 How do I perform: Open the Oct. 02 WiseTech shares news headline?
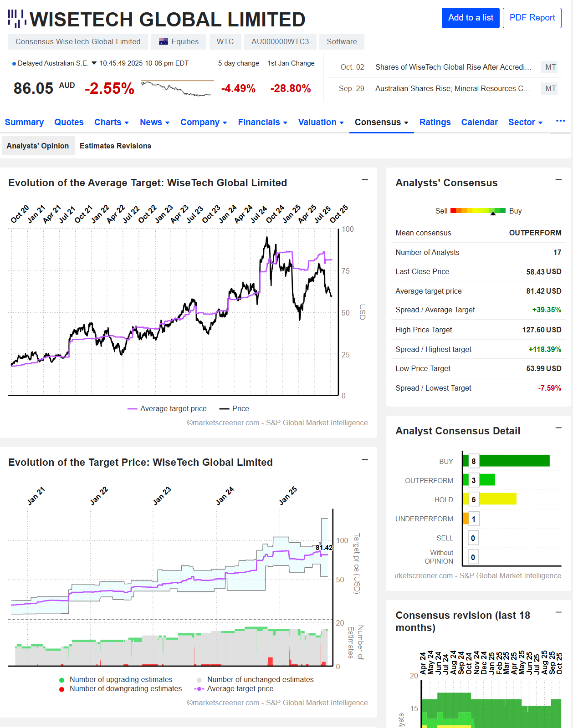click(x=453, y=67)
